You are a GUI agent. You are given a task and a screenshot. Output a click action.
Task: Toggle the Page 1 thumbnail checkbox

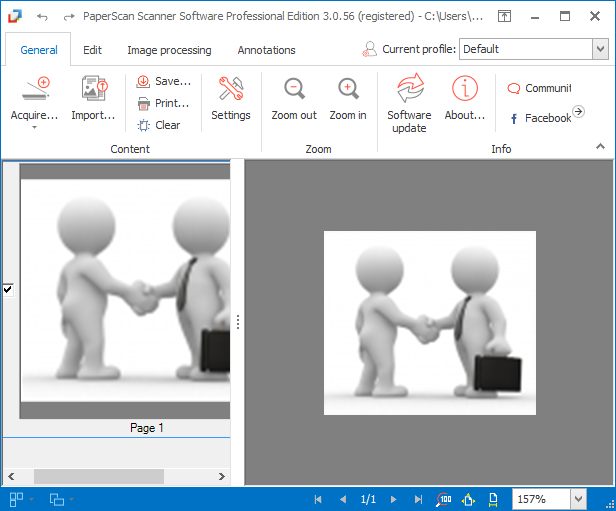(8, 289)
